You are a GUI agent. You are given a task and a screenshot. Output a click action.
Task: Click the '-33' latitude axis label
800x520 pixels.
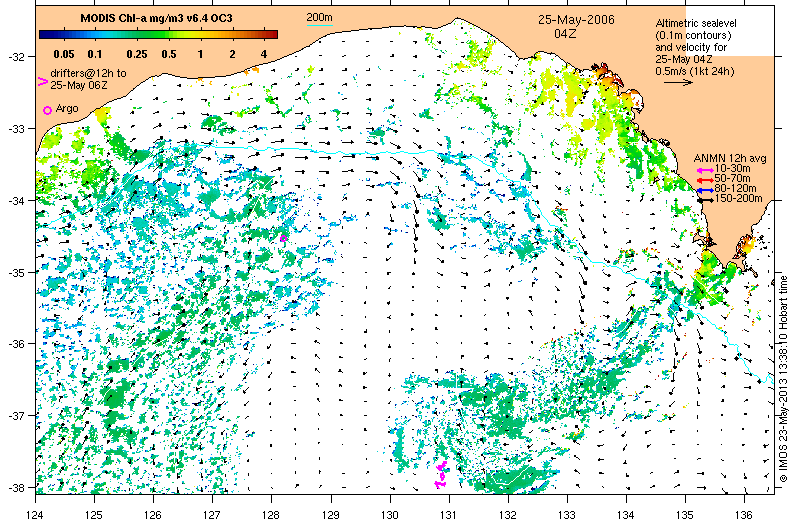15,129
